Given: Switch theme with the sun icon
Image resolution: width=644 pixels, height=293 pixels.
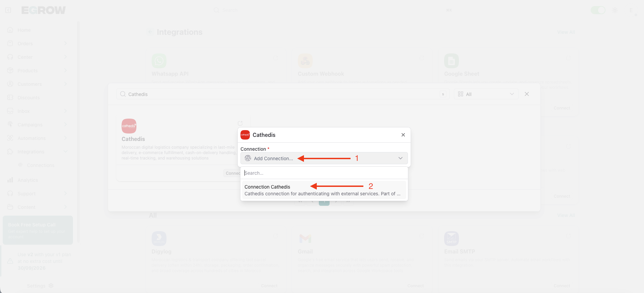Looking at the screenshot, I should pos(615,10).
